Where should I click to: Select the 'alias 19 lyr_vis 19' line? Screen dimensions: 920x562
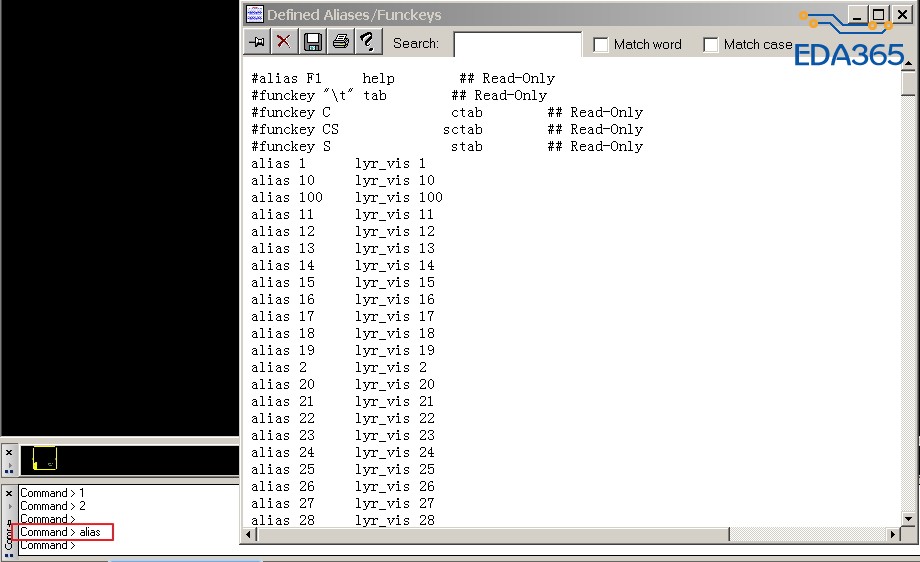pyautogui.click(x=343, y=351)
